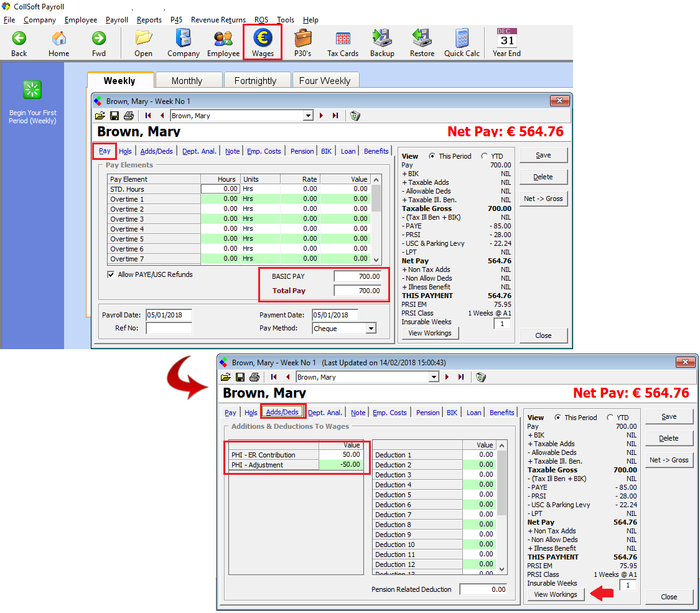Screen dimensions: 700x613
Task: Go to next employee in lower window
Action: (447, 377)
